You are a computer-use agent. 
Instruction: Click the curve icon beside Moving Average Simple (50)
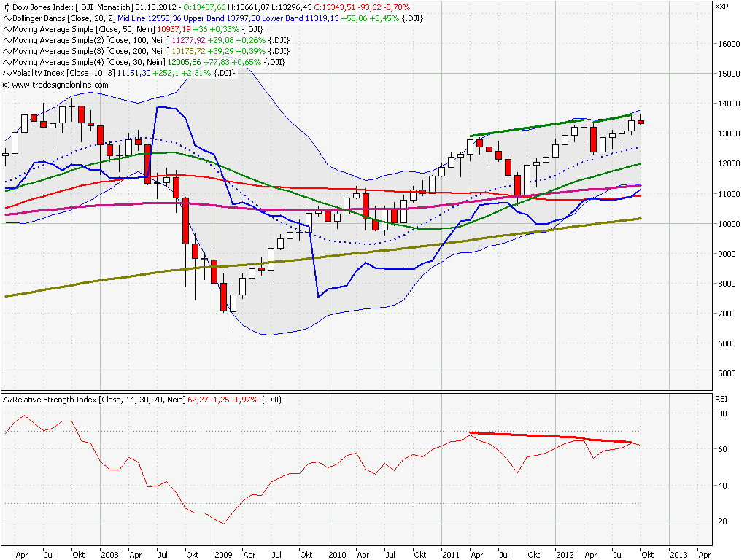point(6,30)
